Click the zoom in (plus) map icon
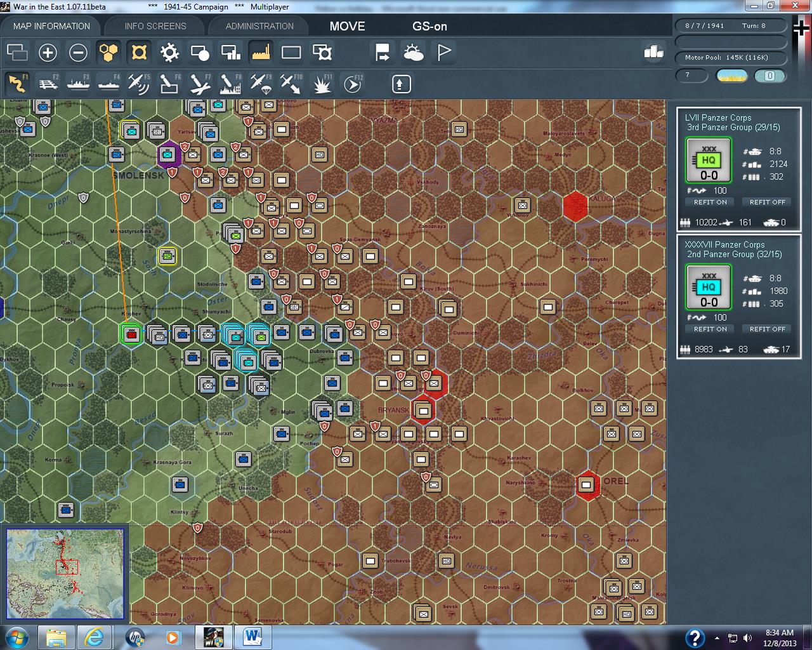812x650 pixels. point(48,52)
